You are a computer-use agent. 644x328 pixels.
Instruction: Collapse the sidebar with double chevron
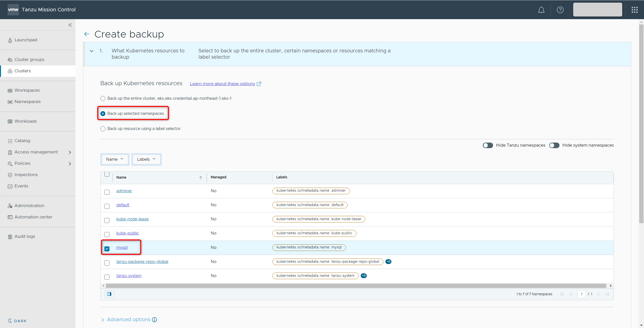[70, 25]
